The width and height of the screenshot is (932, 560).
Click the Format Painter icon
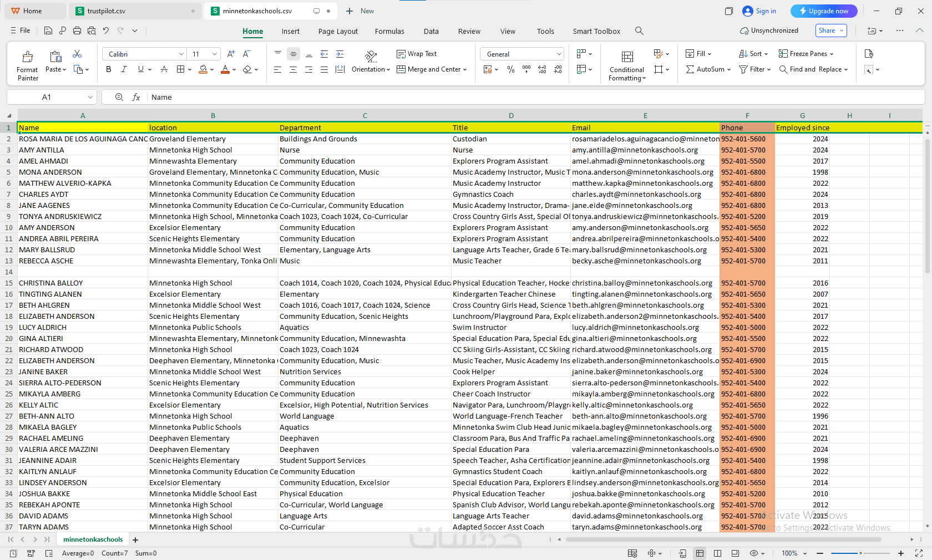coord(27,57)
